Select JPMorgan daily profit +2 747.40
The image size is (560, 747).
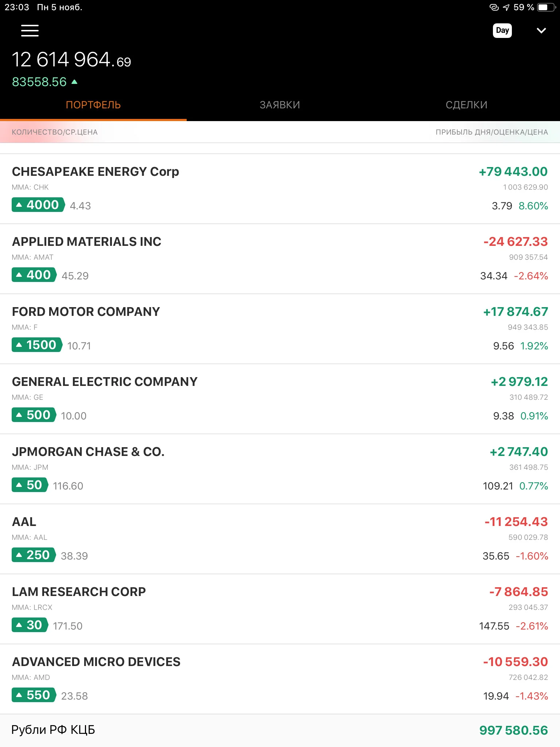[519, 452]
